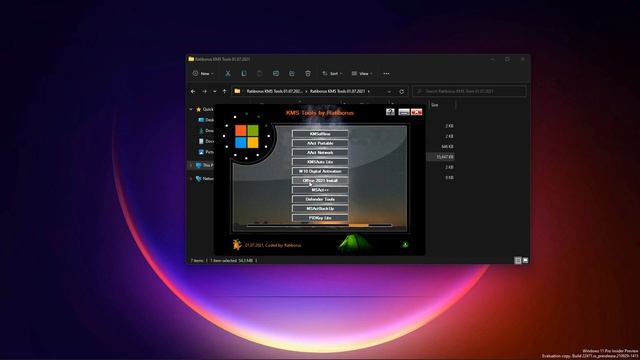Go up one folder level
Image resolution: width=640 pixels, height=360 pixels.
(x=224, y=91)
